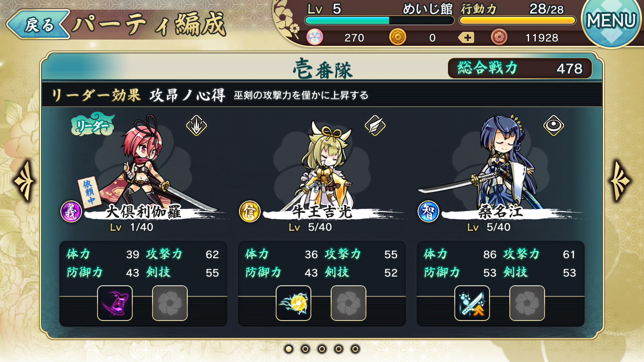Click the 戻る back button
Viewport: 644px width, 362px height.
(x=38, y=25)
